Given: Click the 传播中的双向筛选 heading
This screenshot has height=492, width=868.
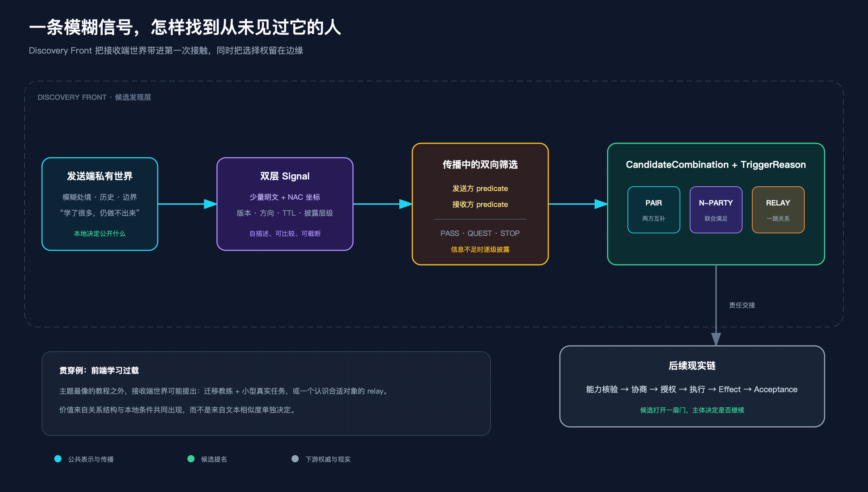Looking at the screenshot, I should pyautogui.click(x=480, y=165).
